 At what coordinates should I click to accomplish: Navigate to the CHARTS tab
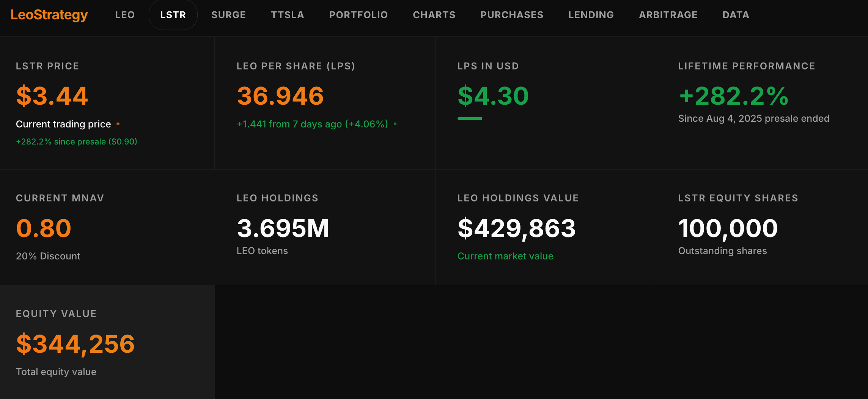(x=434, y=15)
